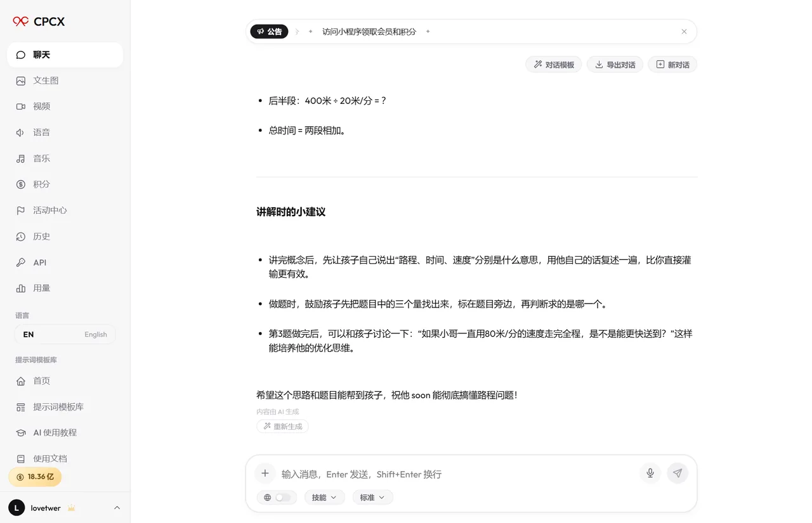Open the 积分 points page

coord(65,184)
